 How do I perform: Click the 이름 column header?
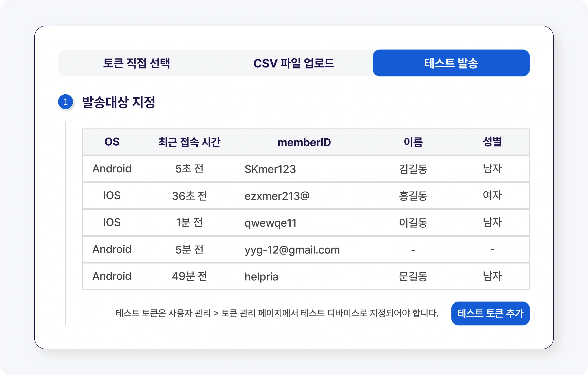click(413, 142)
